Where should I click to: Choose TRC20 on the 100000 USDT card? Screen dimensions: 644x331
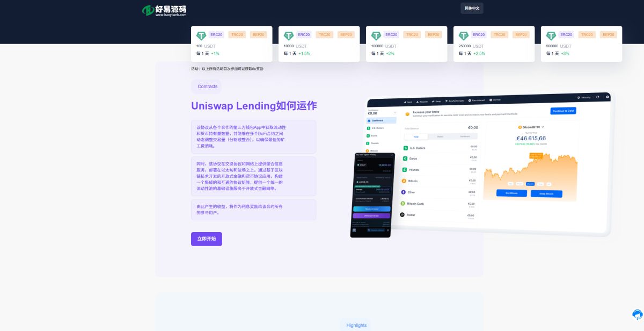pos(412,34)
